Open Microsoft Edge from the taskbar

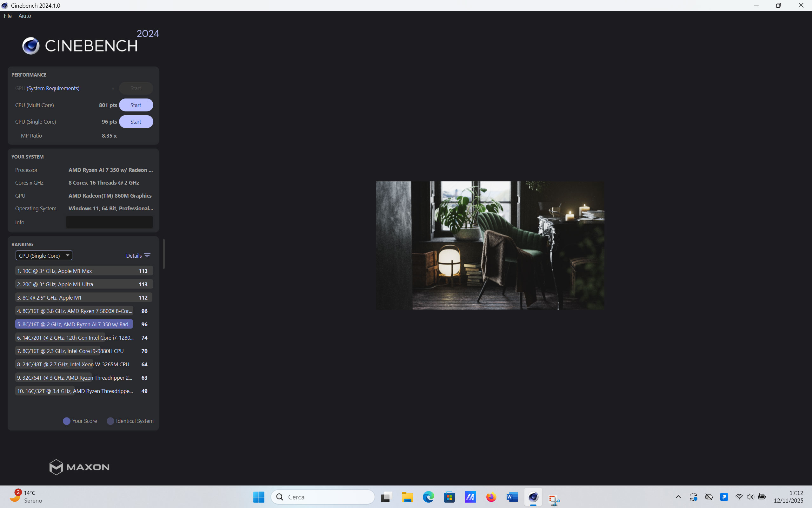point(428,497)
